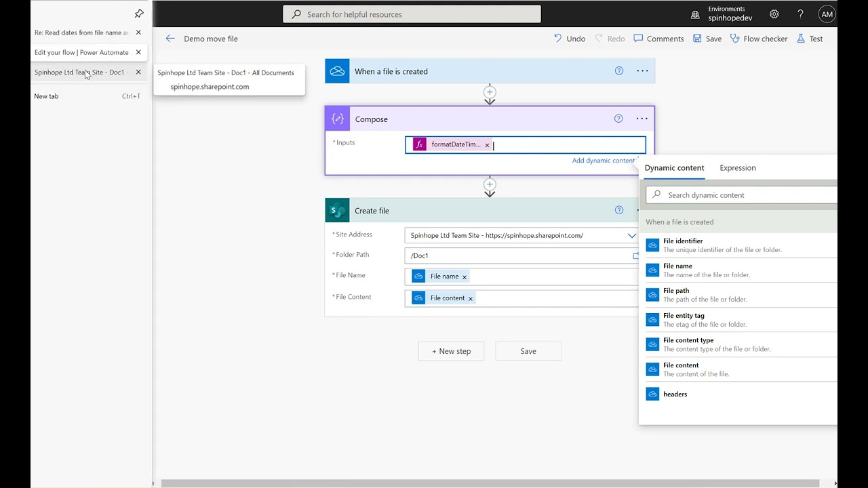868x488 pixels.
Task: Click the 'Demo move file' flow title
Action: pyautogui.click(x=211, y=39)
